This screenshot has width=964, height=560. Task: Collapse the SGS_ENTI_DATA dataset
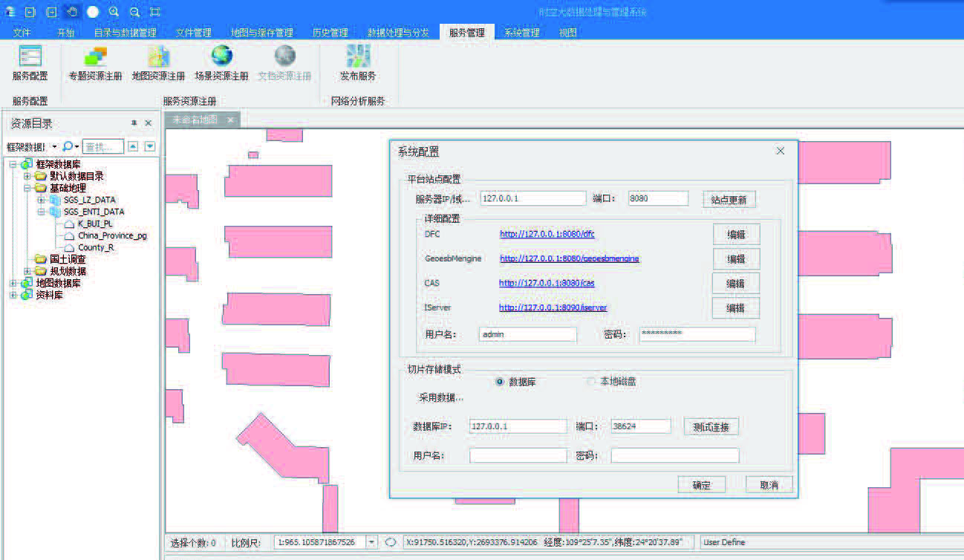coord(41,212)
